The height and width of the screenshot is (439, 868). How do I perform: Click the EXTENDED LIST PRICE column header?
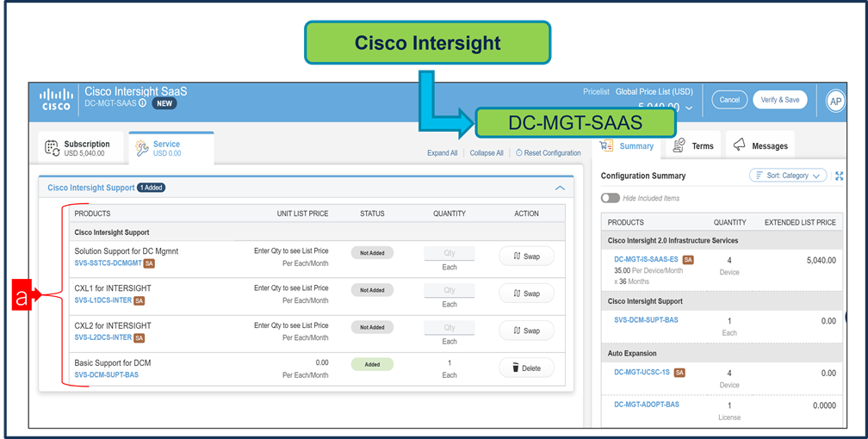click(800, 223)
